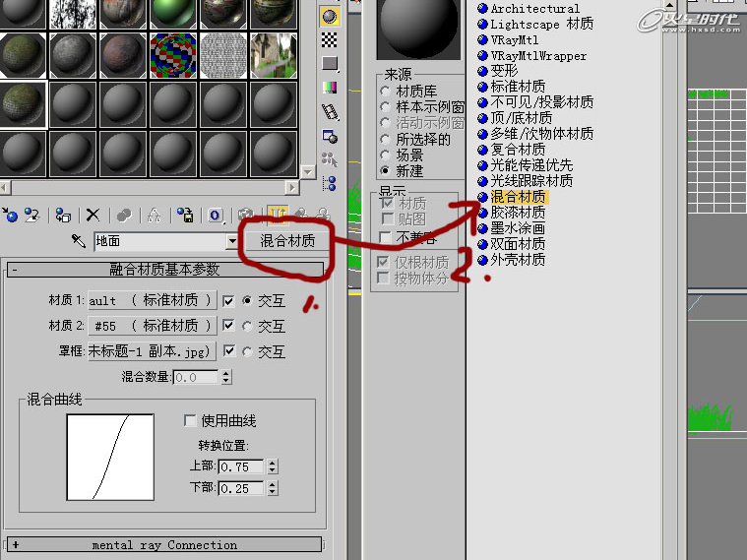Click 材质 2 #55 标准材质 button
Screen dimensions: 747x560
[x=152, y=326]
